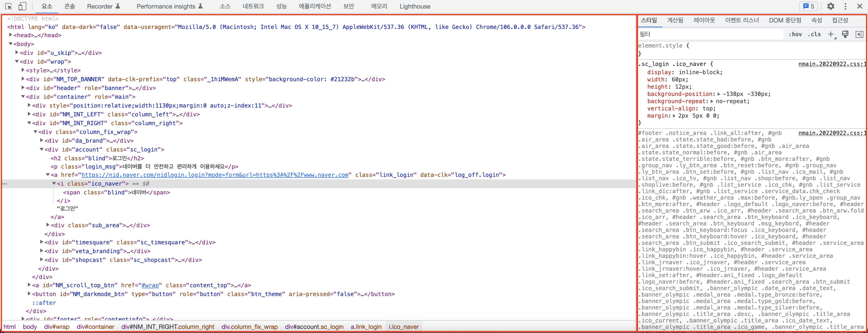Expand the div#timesquare node

[x=41, y=242]
